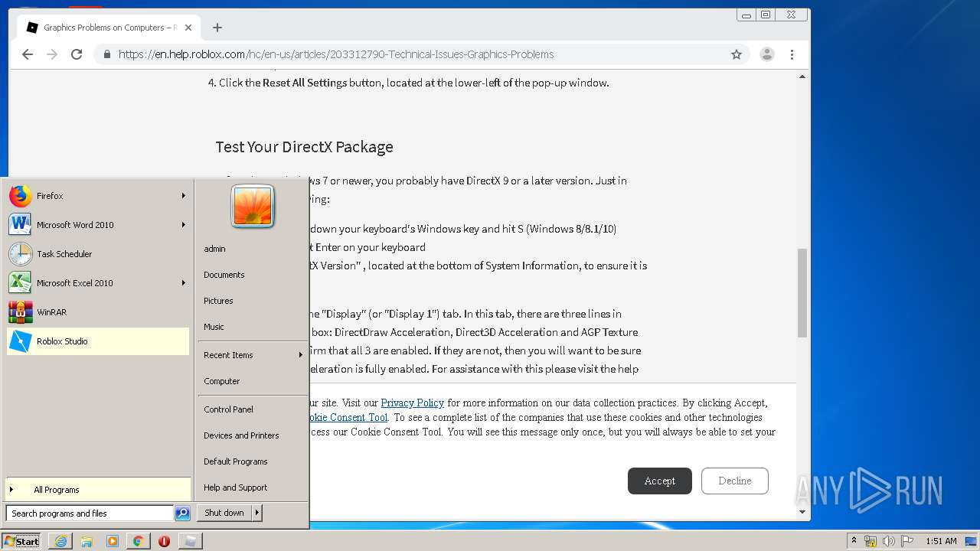
Task: Click the taskbar clock 1:51 AM
Action: point(941,541)
